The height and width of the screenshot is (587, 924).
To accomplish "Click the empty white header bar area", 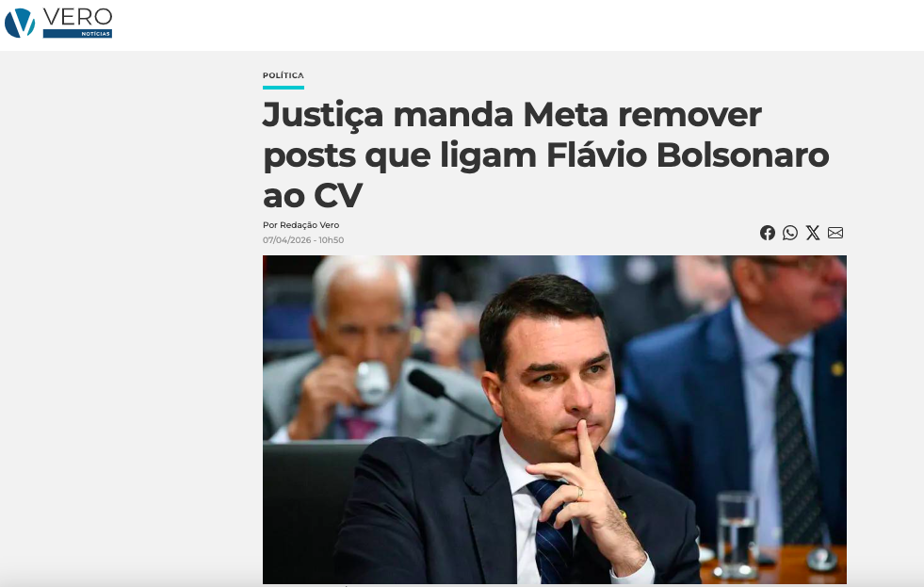I will (x=519, y=24).
